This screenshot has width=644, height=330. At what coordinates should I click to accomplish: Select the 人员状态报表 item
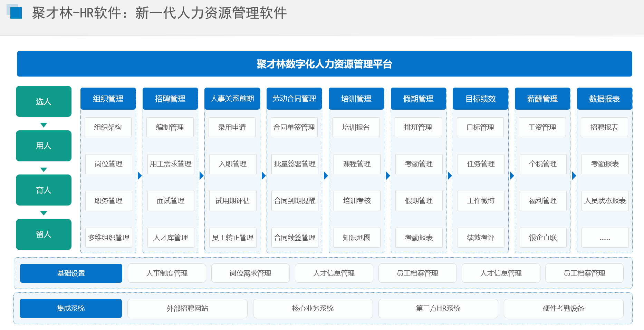(605, 201)
